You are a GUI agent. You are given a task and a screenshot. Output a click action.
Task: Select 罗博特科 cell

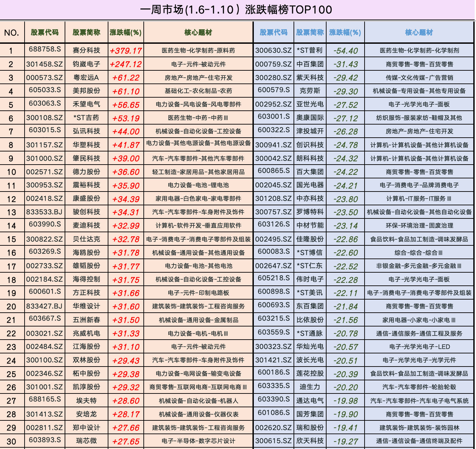[x=310, y=212]
